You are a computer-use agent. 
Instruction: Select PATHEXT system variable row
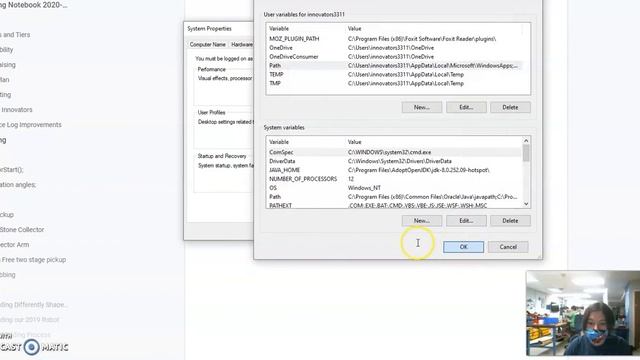[x=394, y=205]
